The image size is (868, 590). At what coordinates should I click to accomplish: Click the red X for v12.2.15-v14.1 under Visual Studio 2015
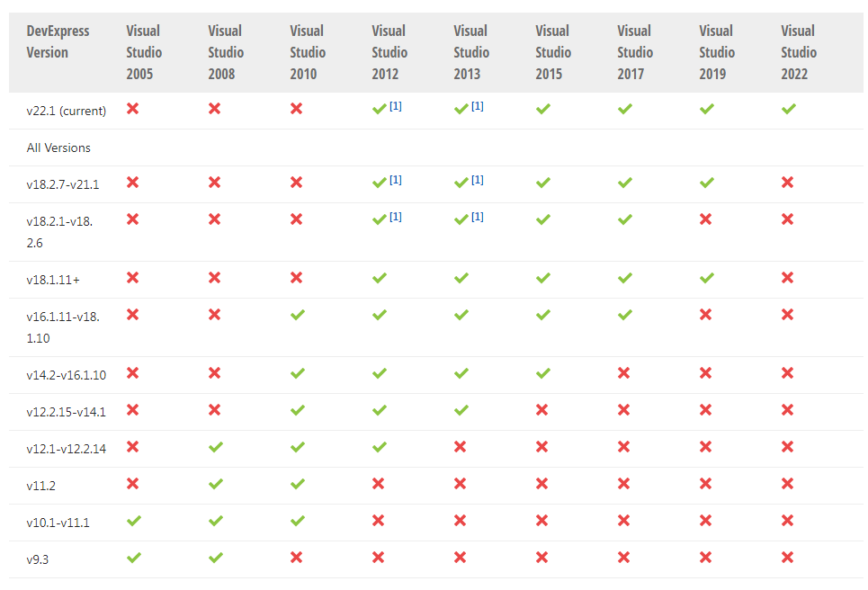(542, 410)
